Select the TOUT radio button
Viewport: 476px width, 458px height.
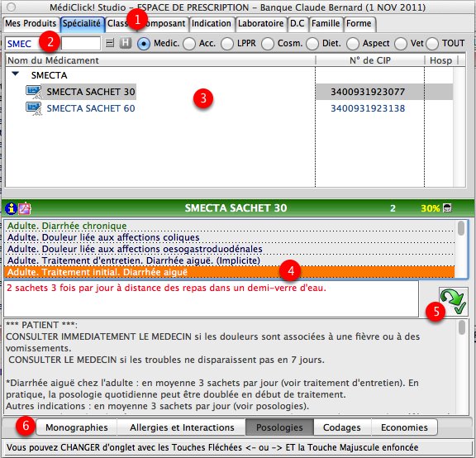[432, 44]
